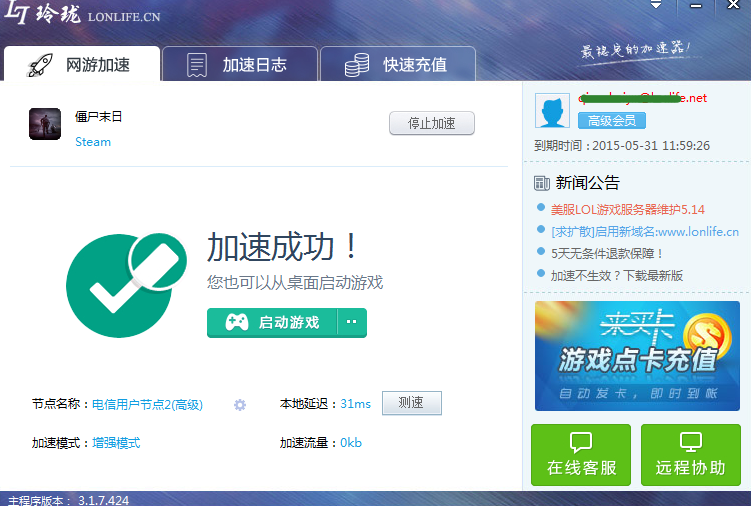
Task: Open 在线客服 online support
Action: pos(581,455)
